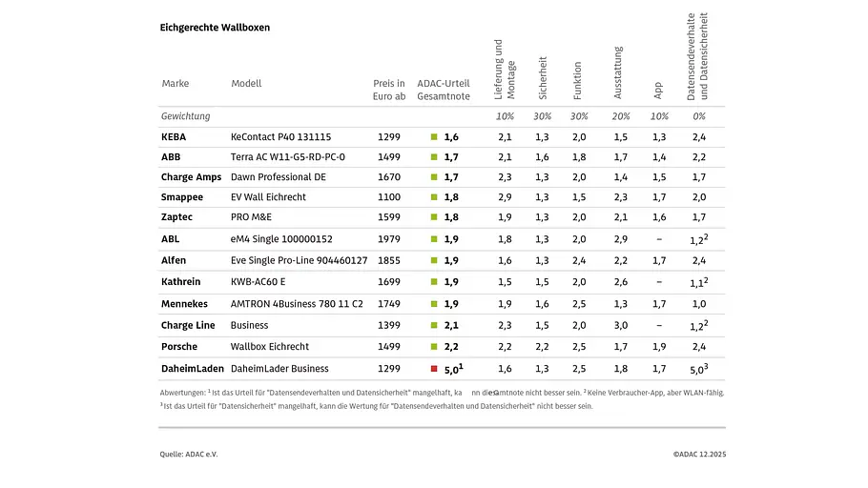Click the green rating square in KEBA row
868x488 pixels.
(434, 136)
